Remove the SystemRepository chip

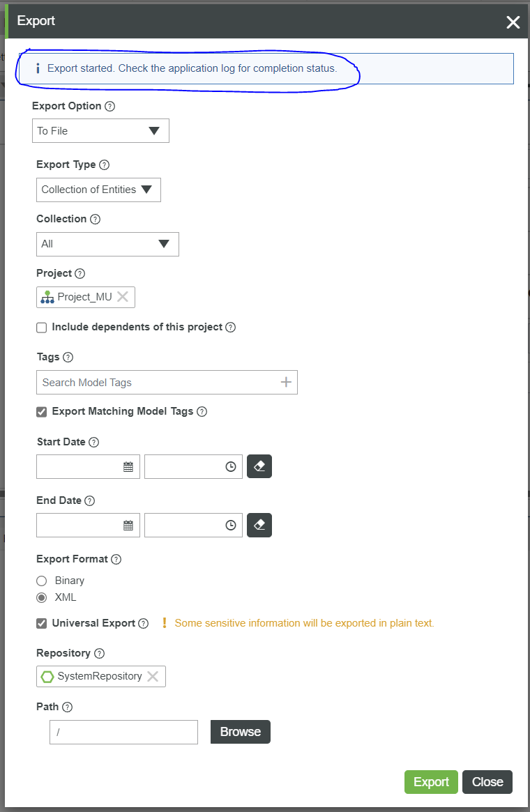[153, 675]
